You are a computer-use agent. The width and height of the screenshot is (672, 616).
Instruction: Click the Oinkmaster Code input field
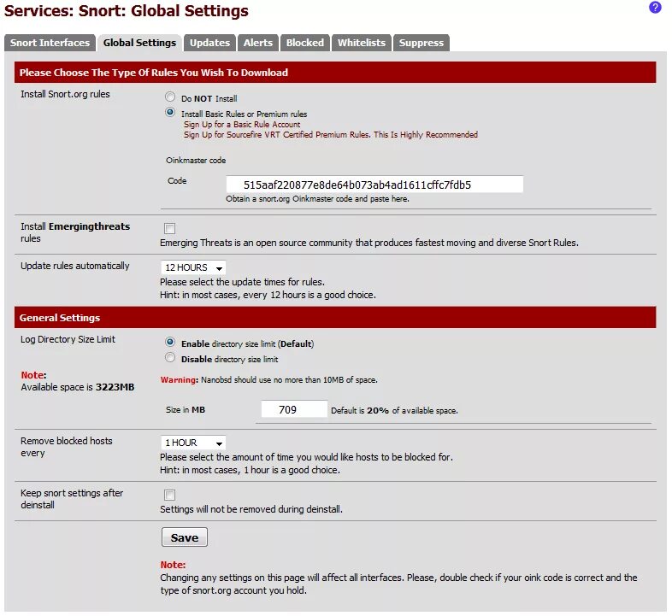374,185
